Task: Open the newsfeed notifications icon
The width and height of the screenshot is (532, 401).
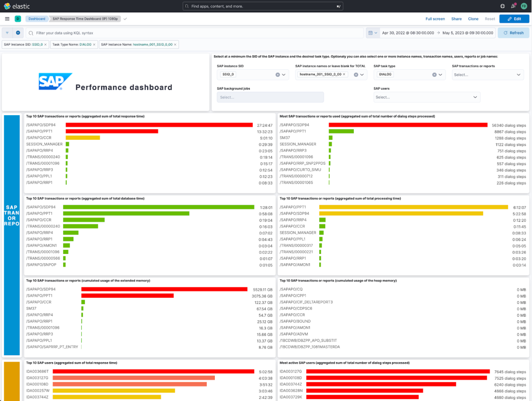Action: [513, 6]
